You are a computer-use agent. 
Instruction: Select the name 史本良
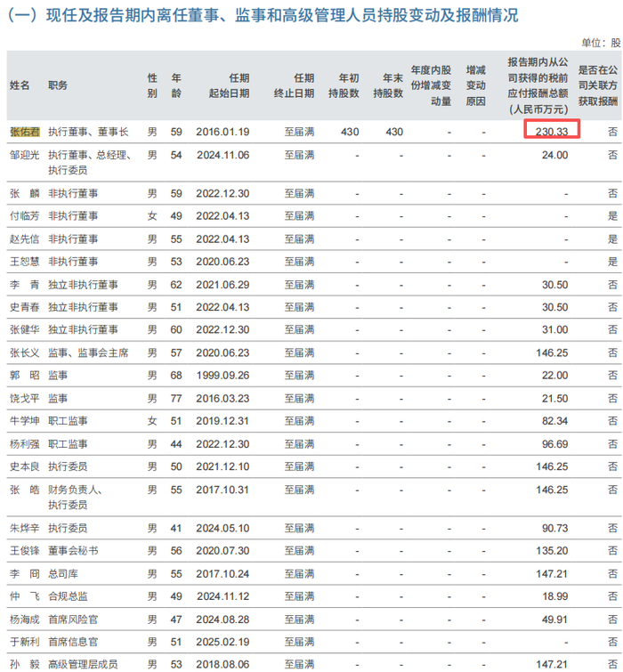25,466
